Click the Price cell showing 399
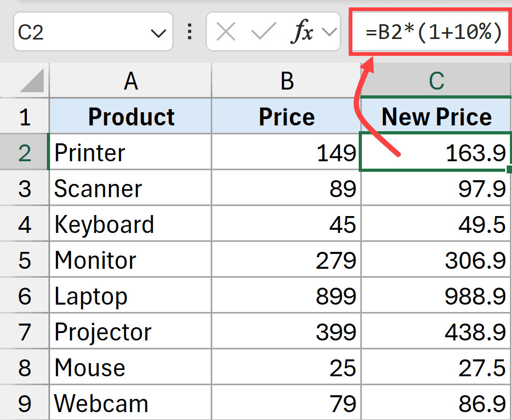512x420 pixels. click(x=287, y=332)
